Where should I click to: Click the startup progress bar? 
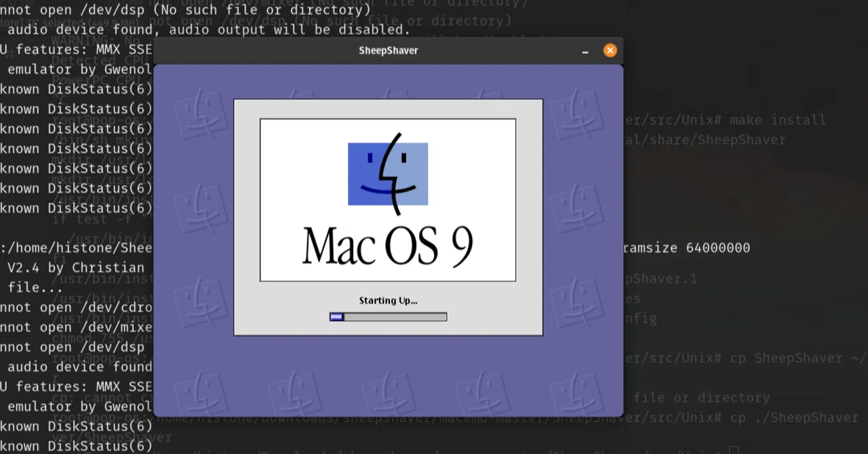388,316
